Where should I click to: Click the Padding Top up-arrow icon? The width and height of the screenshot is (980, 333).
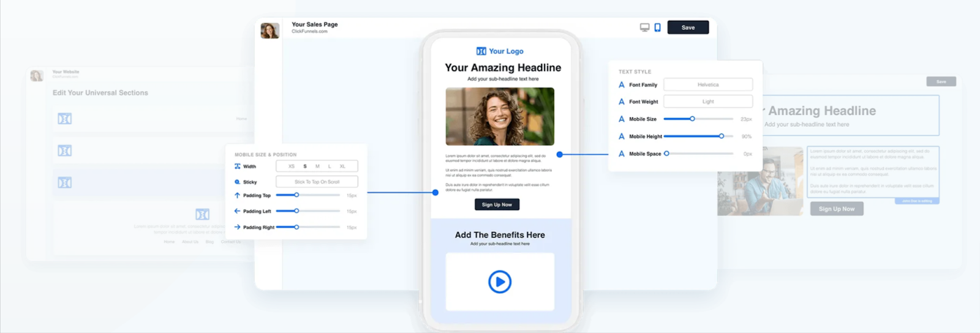(238, 195)
